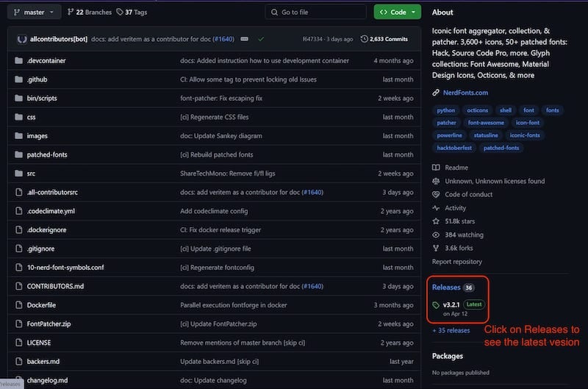Select the font-awesome topic tag
Viewport: 588px width, 389px height.
pyautogui.click(x=486, y=123)
